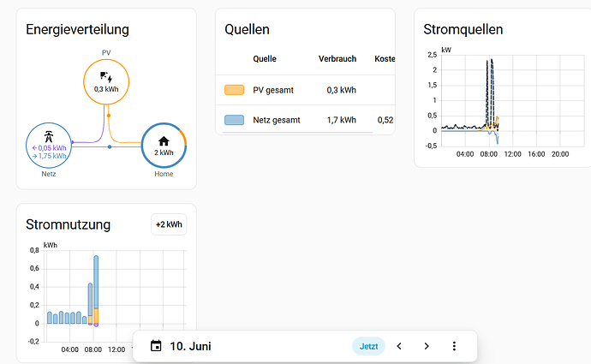Viewport: 591px width, 364px height.
Task: Click the peak spike in Stromquellen graph
Action: tap(492, 61)
